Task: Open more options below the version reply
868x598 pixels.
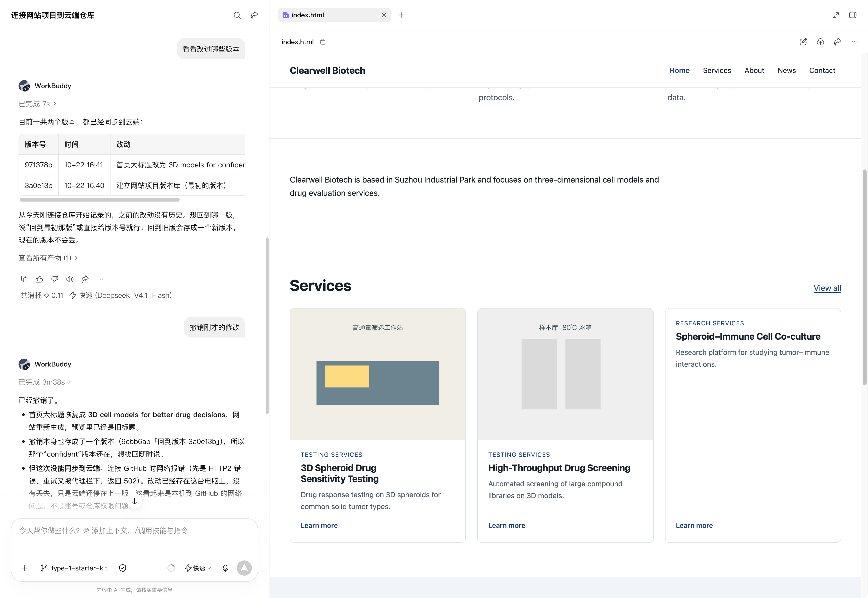Action: click(100, 279)
